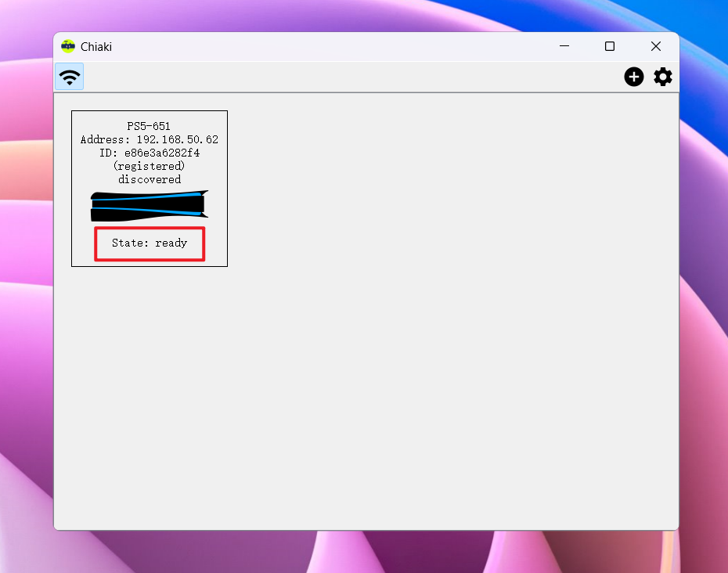Maximize the Chiaki window
Viewport: 728px width, 573px height.
pyautogui.click(x=610, y=46)
